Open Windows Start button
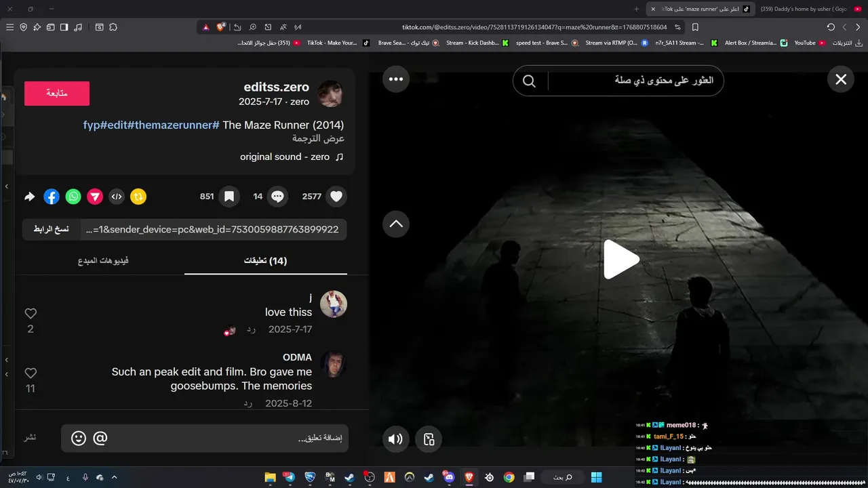The image size is (868, 488). point(597,477)
